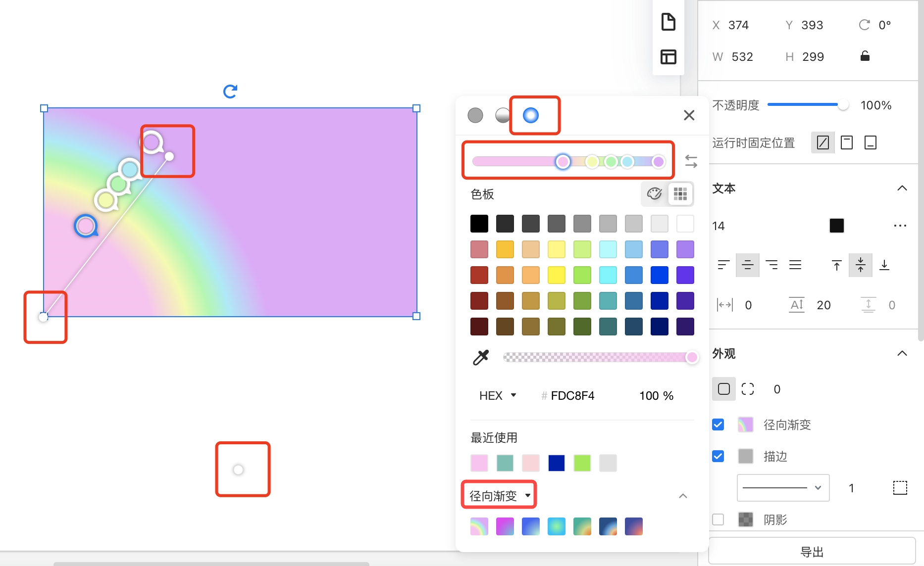924x566 pixels.
Task: Collapse the 外观 section
Action: (902, 353)
